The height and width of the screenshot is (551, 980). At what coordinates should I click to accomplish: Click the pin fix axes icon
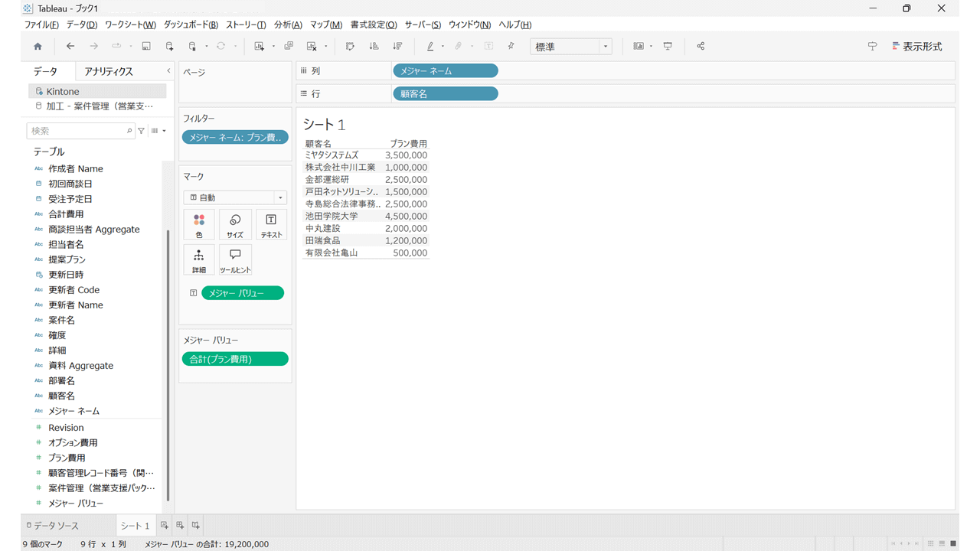point(511,47)
